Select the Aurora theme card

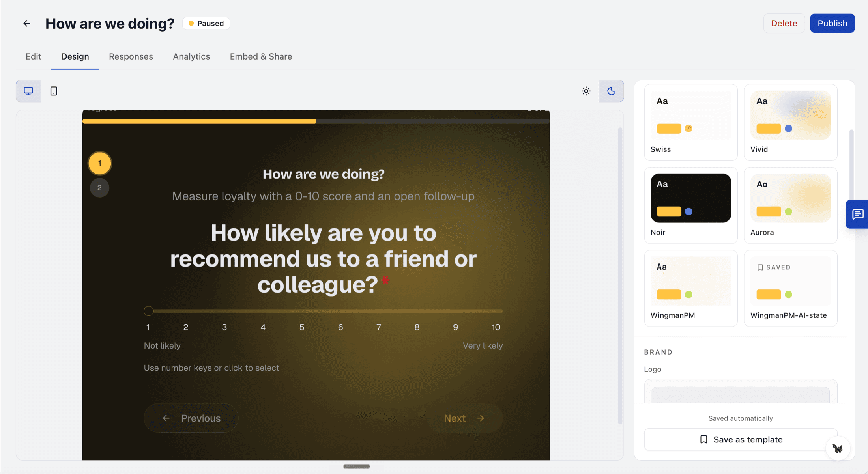tap(791, 205)
